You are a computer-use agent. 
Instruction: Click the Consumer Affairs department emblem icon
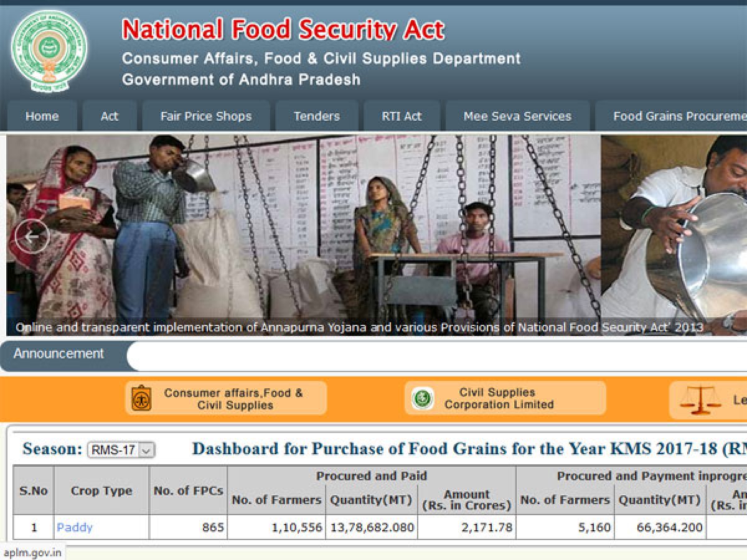pyautogui.click(x=141, y=398)
